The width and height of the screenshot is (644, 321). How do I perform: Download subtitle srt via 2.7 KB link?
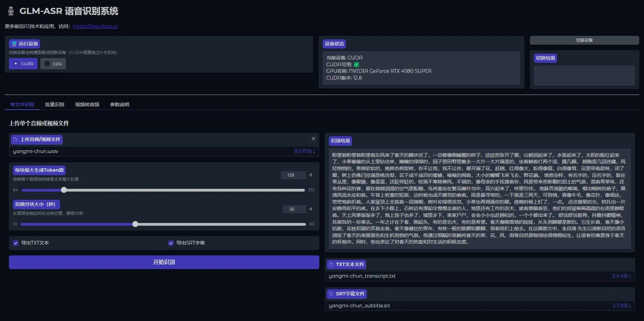621,306
